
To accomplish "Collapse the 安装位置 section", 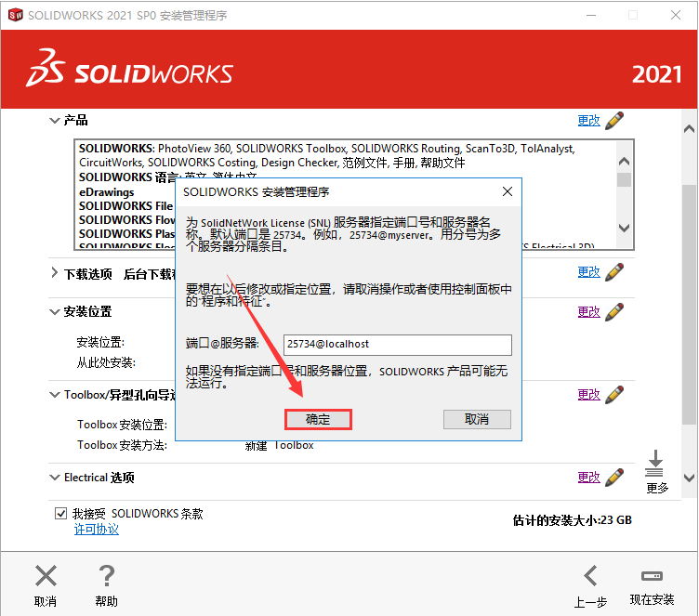I will 55,311.
